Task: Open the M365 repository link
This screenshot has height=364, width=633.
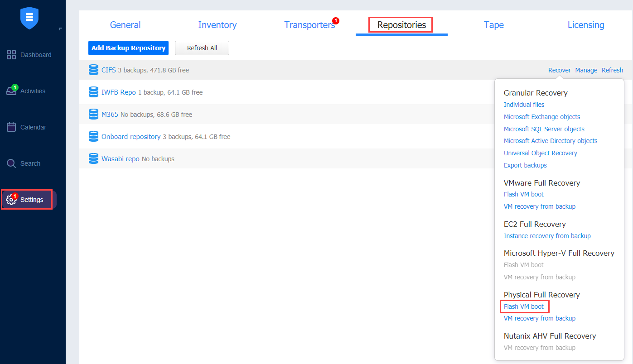Action: coord(110,115)
